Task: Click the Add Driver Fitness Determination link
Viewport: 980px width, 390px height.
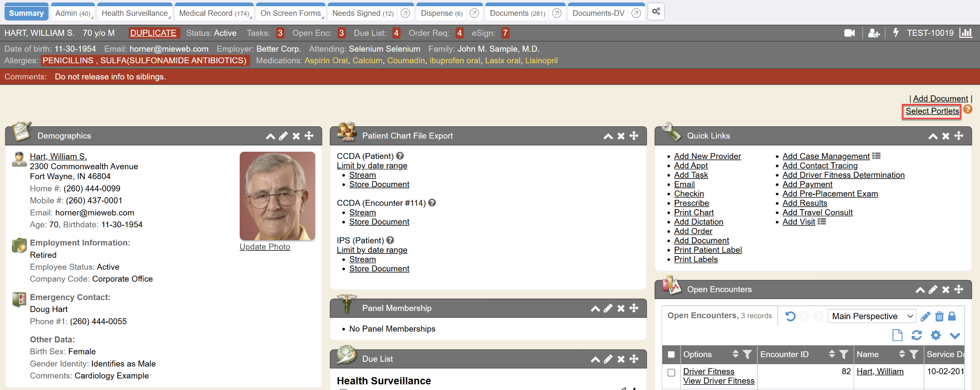Action: tap(843, 175)
